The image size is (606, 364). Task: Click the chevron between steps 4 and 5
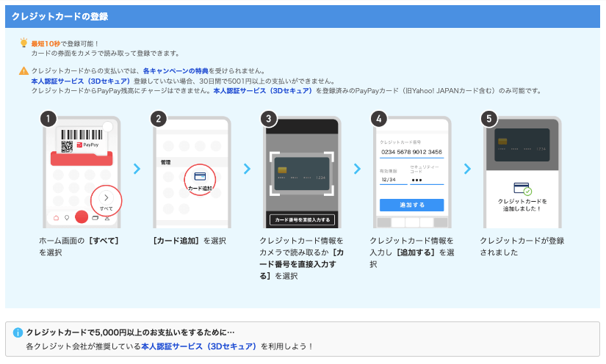click(x=467, y=169)
